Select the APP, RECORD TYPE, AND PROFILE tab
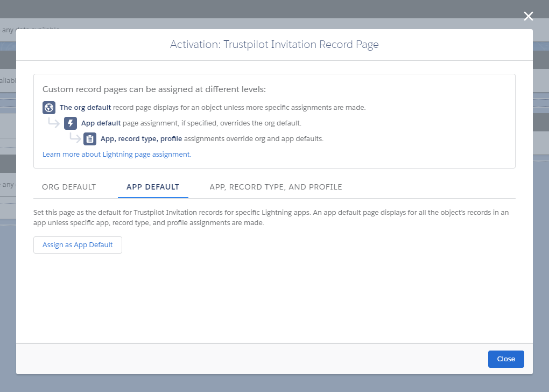This screenshot has height=392, width=549. [x=276, y=187]
